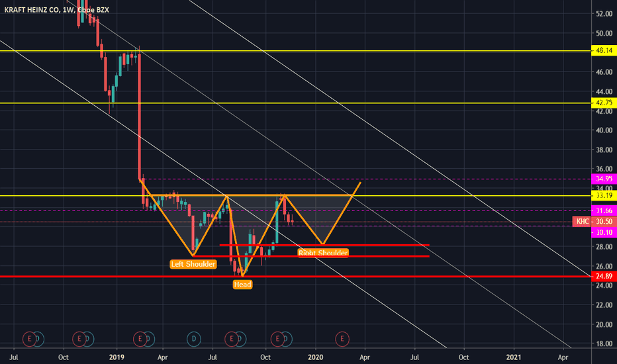Viewport: 617px width, 364px height.
Task: Click the 38.00 price axis value
Action: pos(604,150)
